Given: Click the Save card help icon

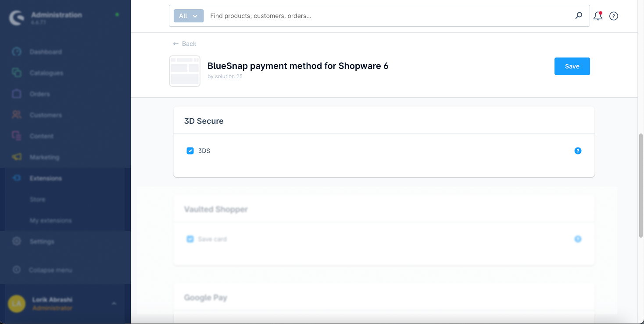Looking at the screenshot, I should 578,239.
